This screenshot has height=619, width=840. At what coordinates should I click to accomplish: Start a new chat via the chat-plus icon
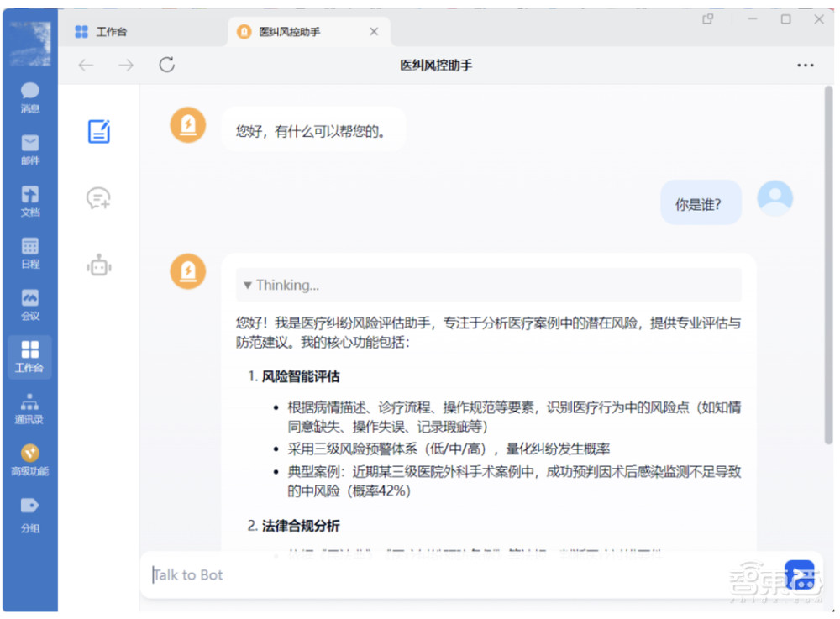99,198
